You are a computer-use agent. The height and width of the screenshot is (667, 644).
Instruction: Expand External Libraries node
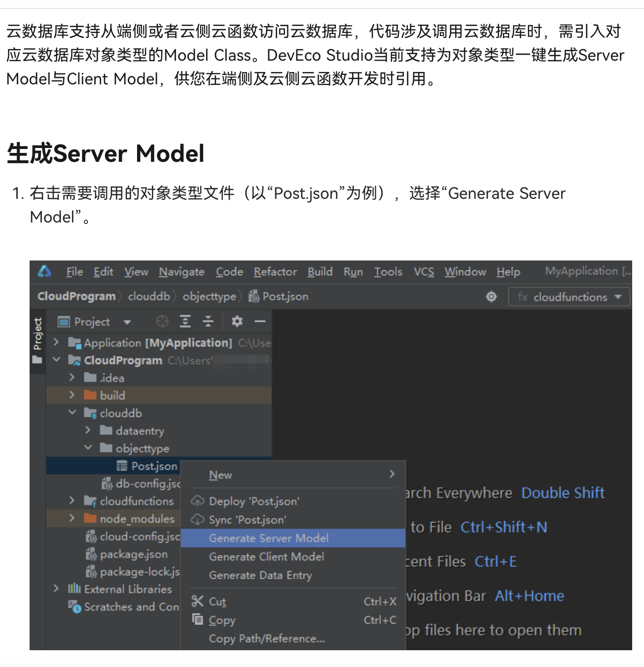56,589
